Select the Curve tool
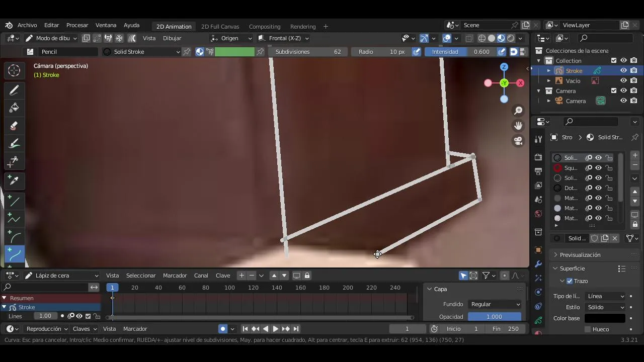This screenshot has height=362, width=644. pyautogui.click(x=14, y=255)
